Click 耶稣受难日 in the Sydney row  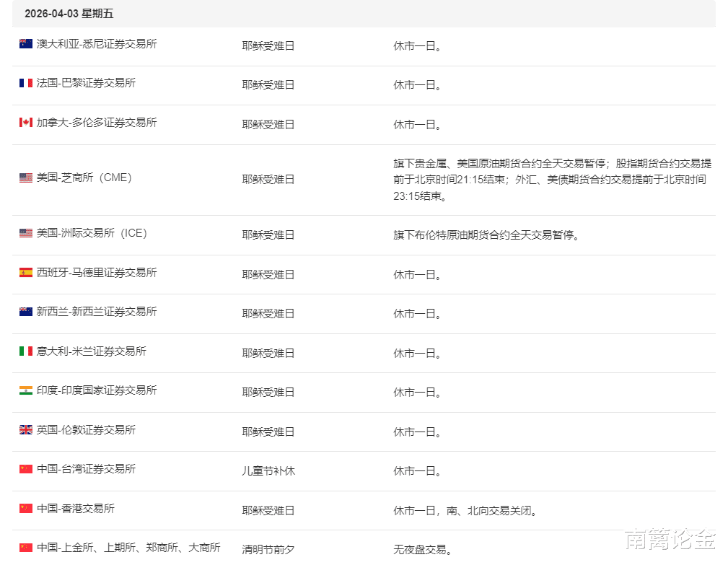point(268,46)
